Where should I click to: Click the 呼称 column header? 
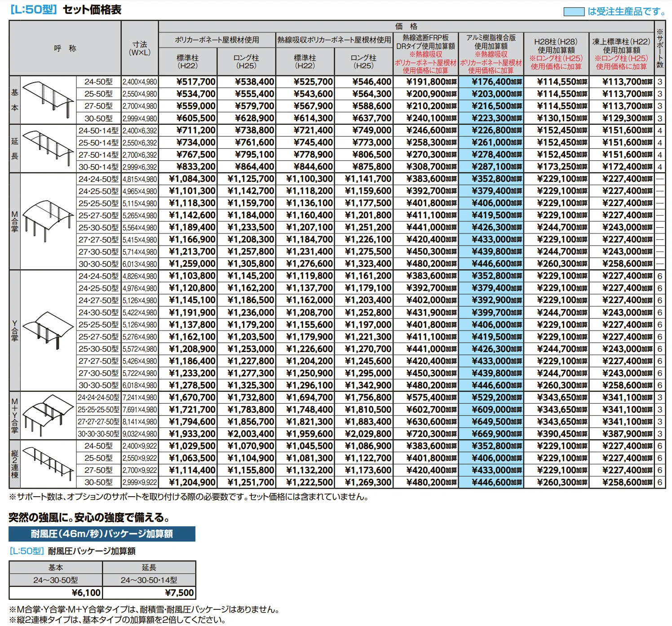coord(65,48)
